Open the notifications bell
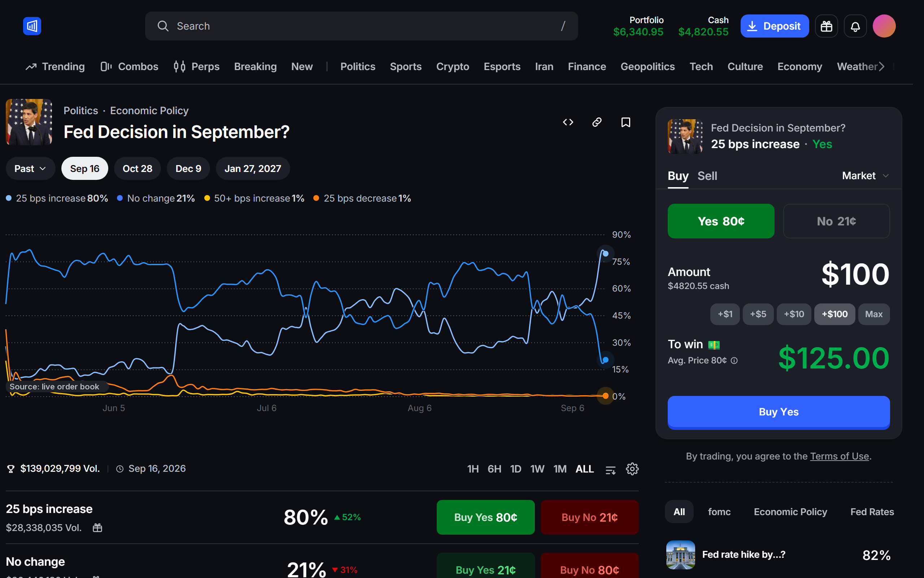 click(x=855, y=26)
